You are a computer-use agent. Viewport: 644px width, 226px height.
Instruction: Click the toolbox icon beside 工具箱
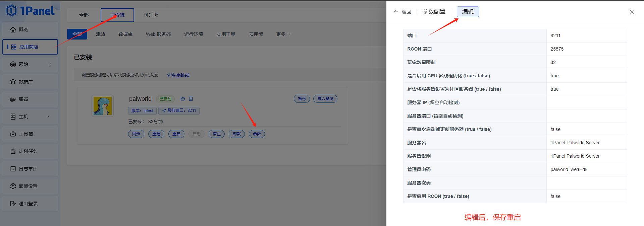click(x=13, y=134)
